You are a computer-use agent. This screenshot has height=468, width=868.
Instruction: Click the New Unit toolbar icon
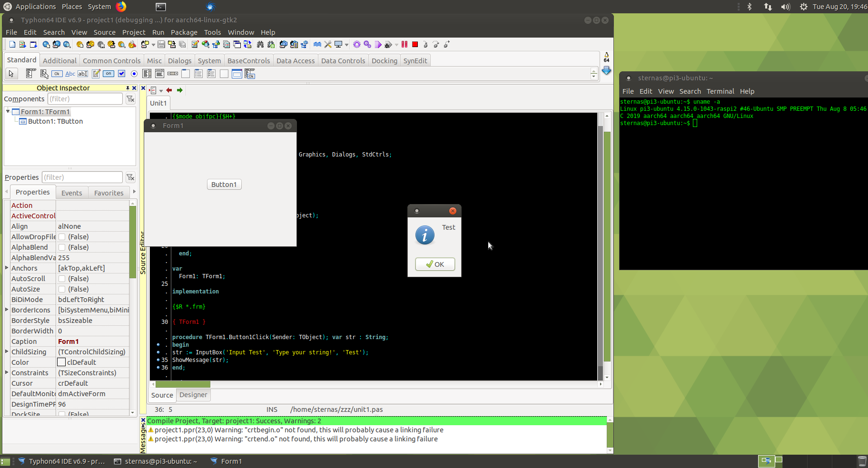22,44
